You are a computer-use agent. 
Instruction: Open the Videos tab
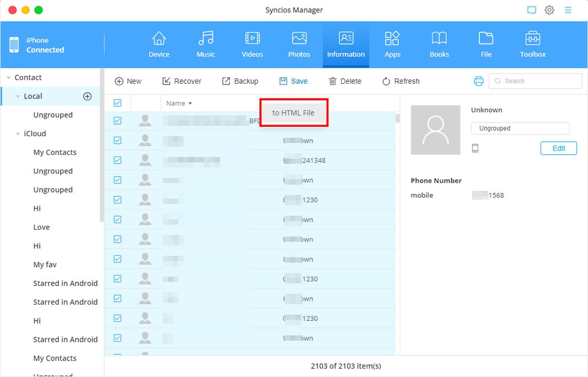[252, 45]
